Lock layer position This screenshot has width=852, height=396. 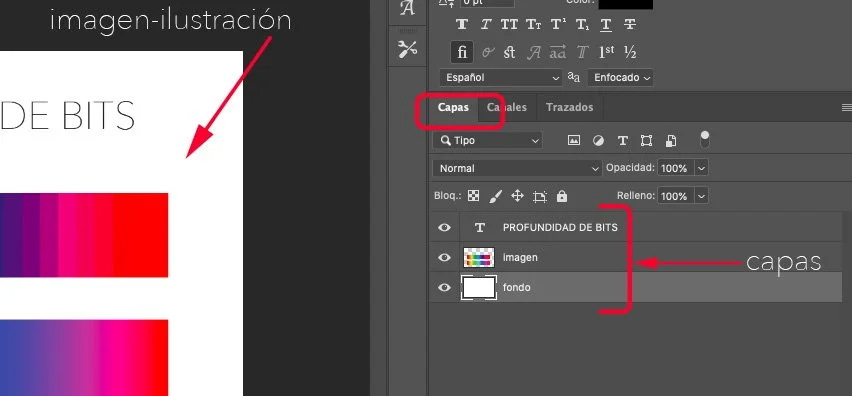[517, 196]
